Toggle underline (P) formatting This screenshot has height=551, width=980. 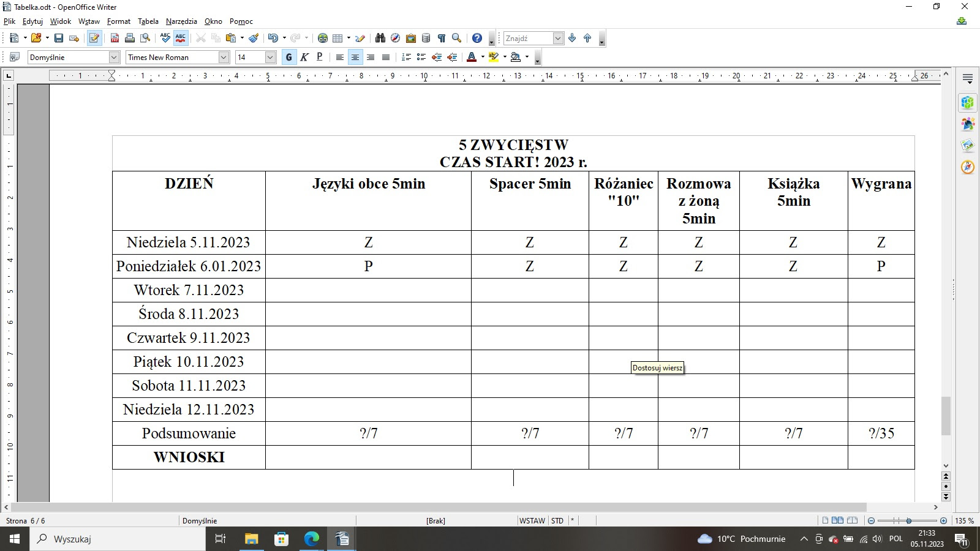[x=319, y=57]
